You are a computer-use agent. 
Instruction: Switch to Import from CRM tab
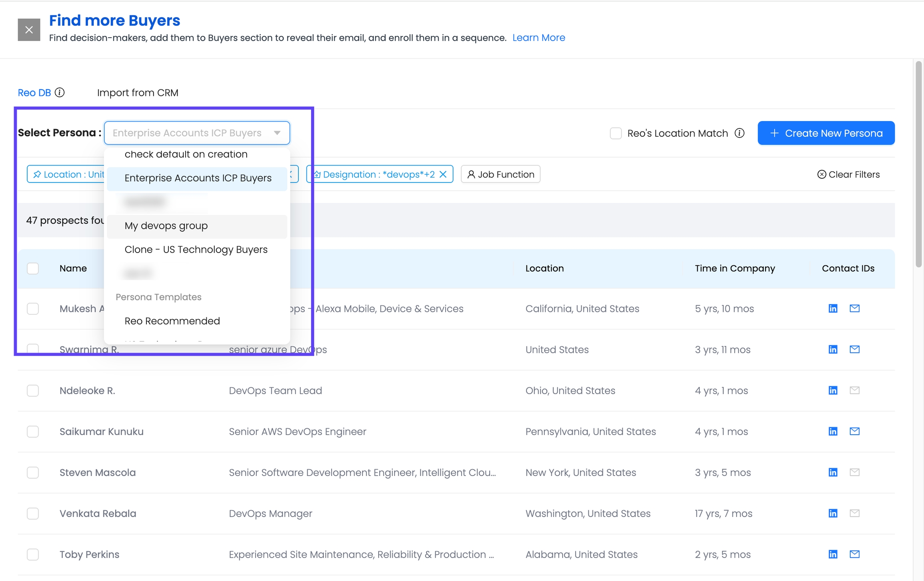[138, 93]
